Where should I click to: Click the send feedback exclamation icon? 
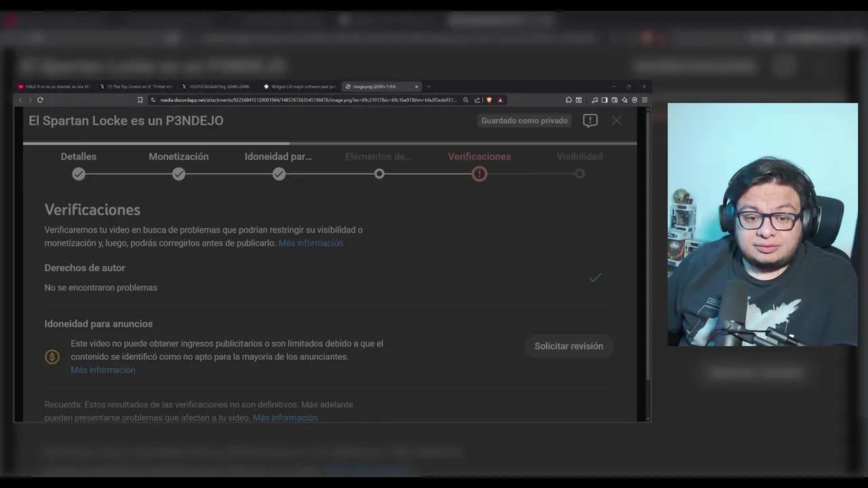pyautogui.click(x=590, y=121)
